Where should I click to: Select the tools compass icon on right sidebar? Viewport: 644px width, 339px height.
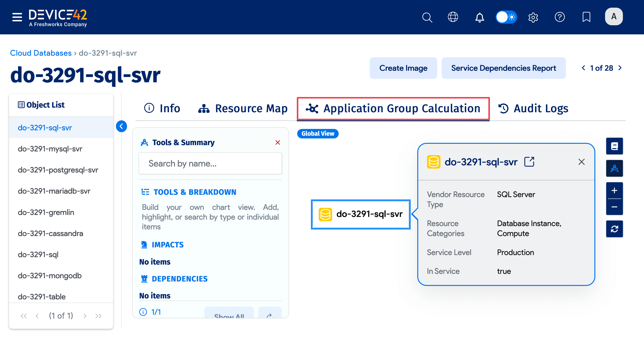[615, 168]
